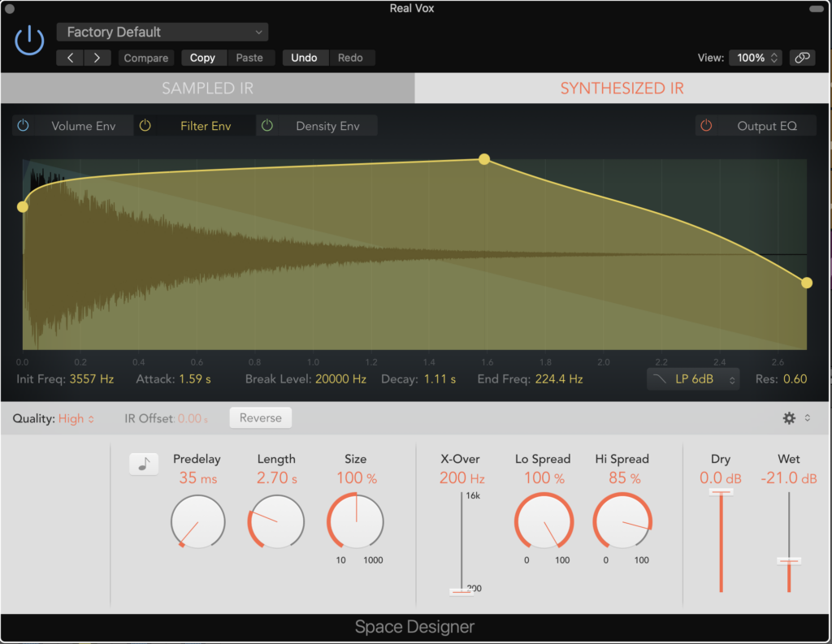Click the Reverse button
The width and height of the screenshot is (832, 644).
[x=261, y=418]
